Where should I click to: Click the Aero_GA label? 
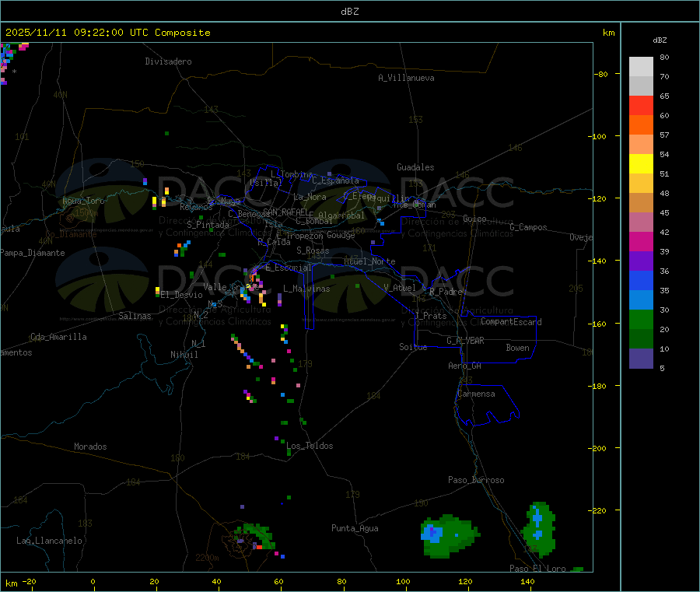click(x=465, y=366)
